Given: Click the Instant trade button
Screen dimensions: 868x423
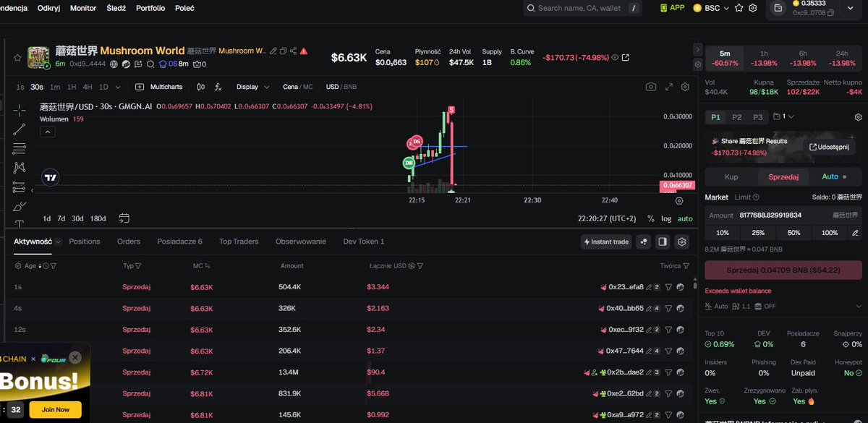Looking at the screenshot, I should click(607, 242).
